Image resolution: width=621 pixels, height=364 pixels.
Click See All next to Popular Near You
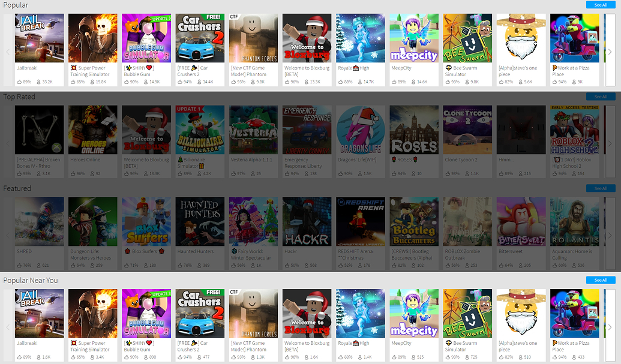600,279
